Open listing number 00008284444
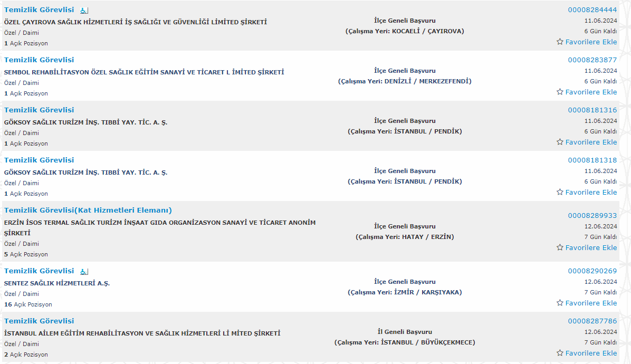The height and width of the screenshot is (364, 631). 592,10
